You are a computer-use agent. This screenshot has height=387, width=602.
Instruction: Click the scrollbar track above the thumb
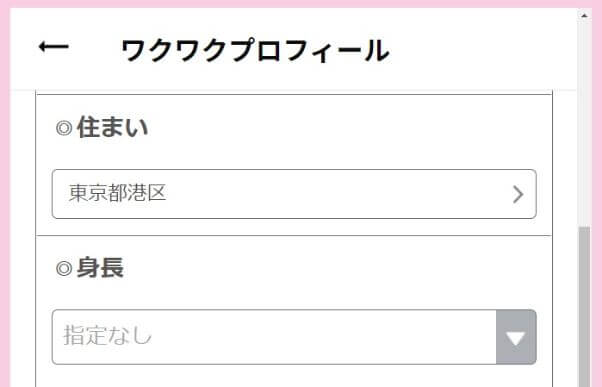584,123
